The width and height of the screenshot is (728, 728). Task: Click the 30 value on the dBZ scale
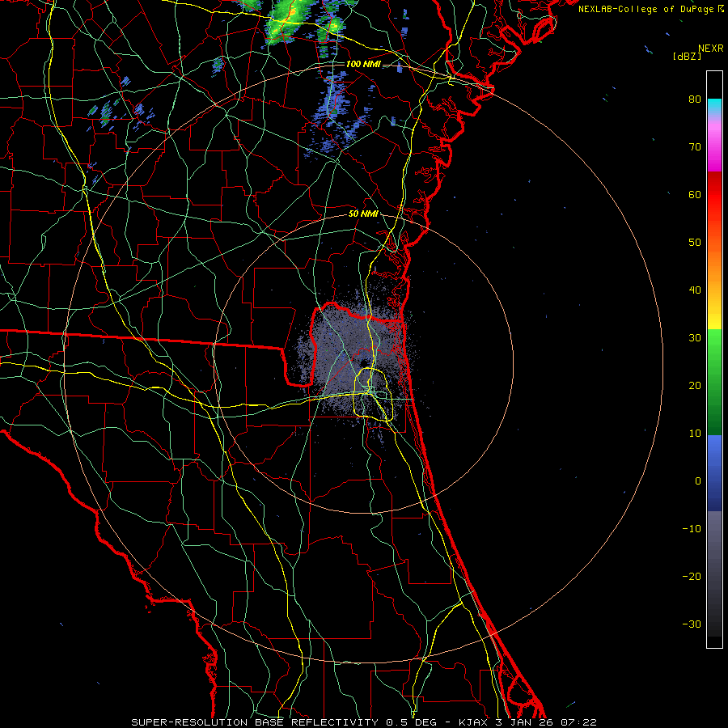[x=695, y=338]
